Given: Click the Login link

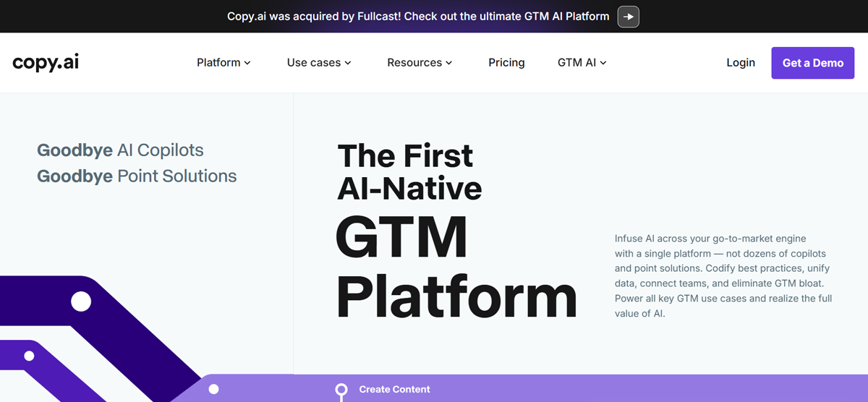Looking at the screenshot, I should (x=741, y=63).
